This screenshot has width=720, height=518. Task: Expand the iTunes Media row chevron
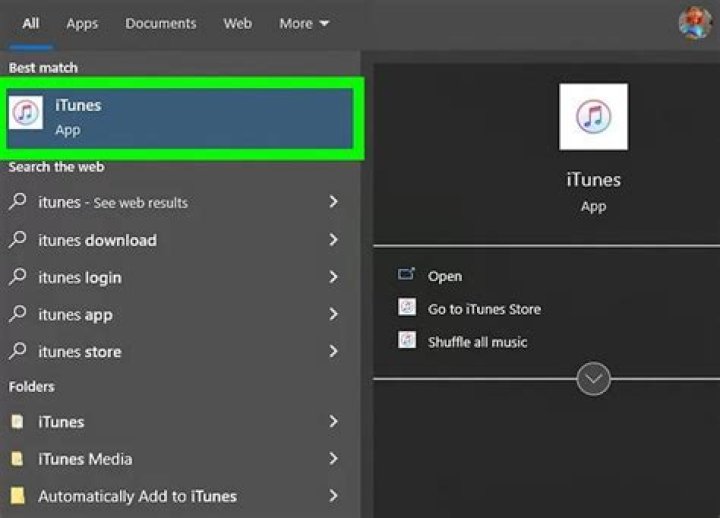pyautogui.click(x=334, y=458)
